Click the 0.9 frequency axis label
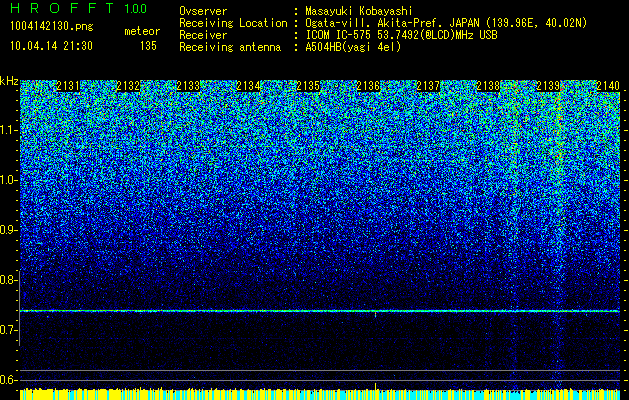 pyautogui.click(x=8, y=230)
